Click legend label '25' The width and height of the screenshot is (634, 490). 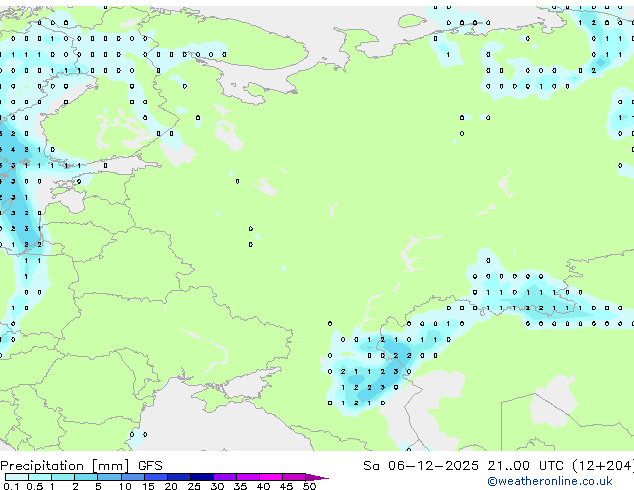pyautogui.click(x=194, y=486)
